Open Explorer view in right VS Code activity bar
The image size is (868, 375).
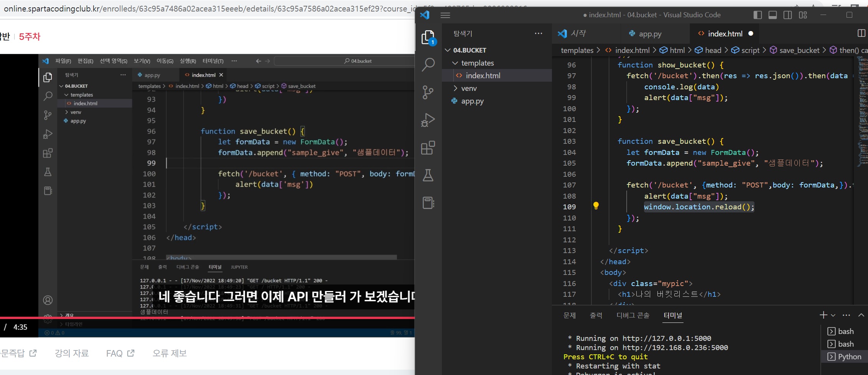428,37
